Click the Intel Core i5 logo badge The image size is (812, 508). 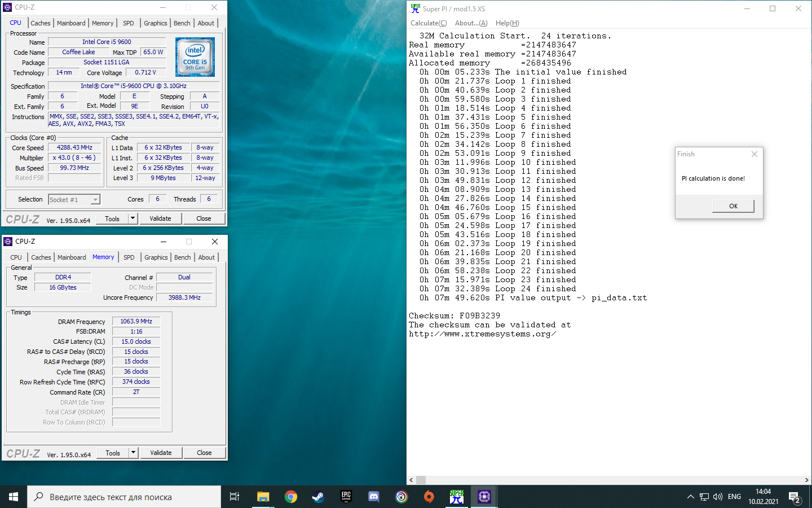(x=195, y=57)
